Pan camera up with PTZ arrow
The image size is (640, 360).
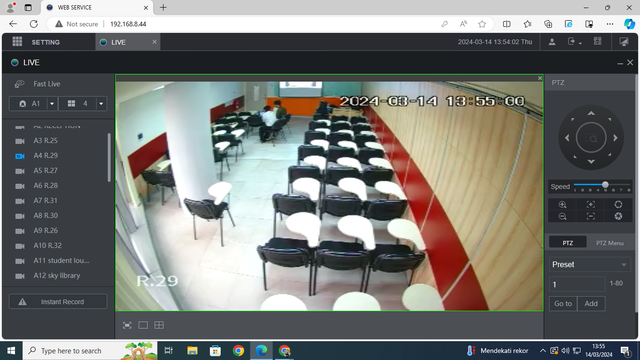coord(591,113)
